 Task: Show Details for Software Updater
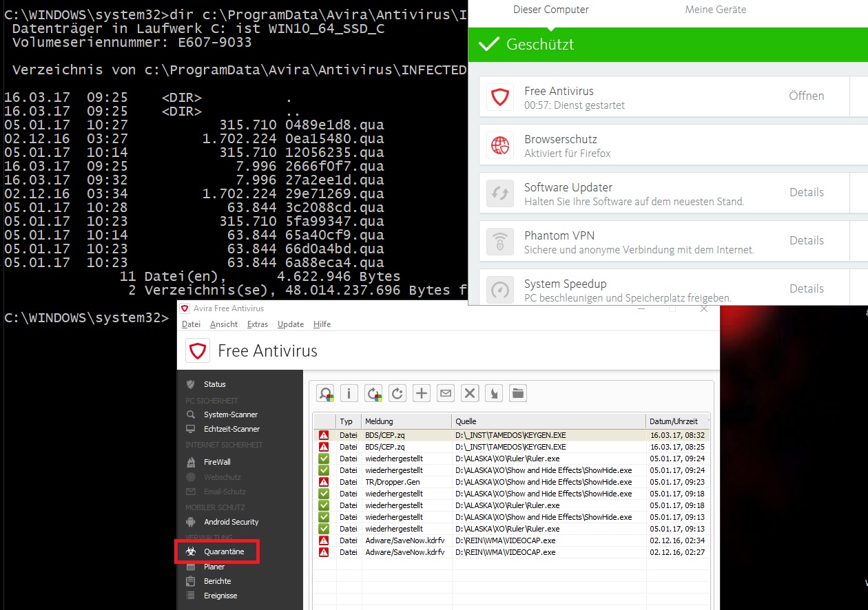pyautogui.click(x=806, y=193)
